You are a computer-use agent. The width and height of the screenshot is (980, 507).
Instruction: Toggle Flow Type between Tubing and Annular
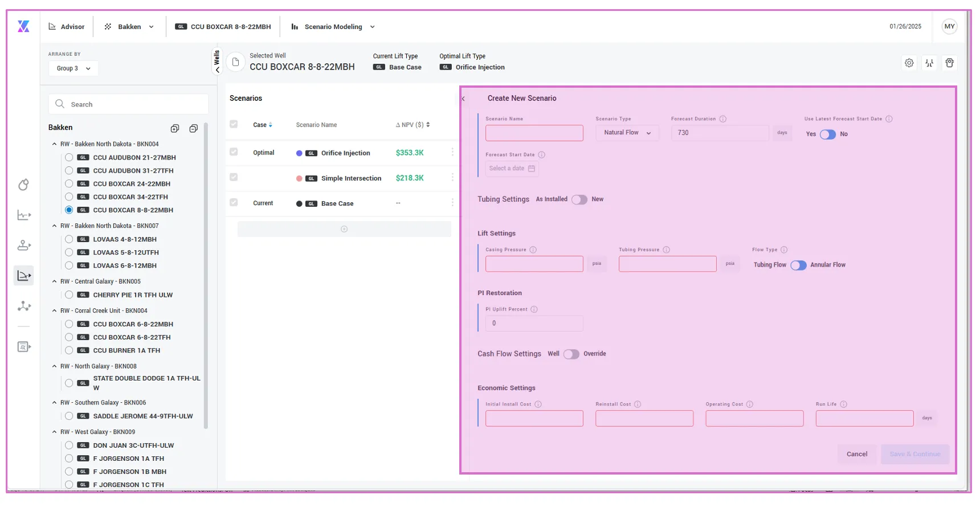pyautogui.click(x=798, y=265)
